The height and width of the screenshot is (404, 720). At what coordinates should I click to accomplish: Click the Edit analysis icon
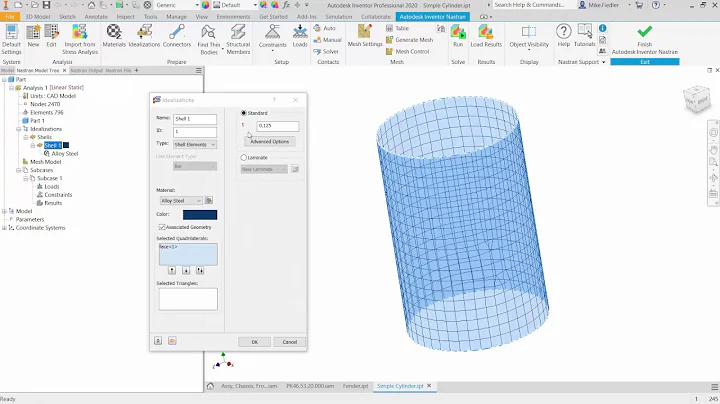tap(51, 36)
